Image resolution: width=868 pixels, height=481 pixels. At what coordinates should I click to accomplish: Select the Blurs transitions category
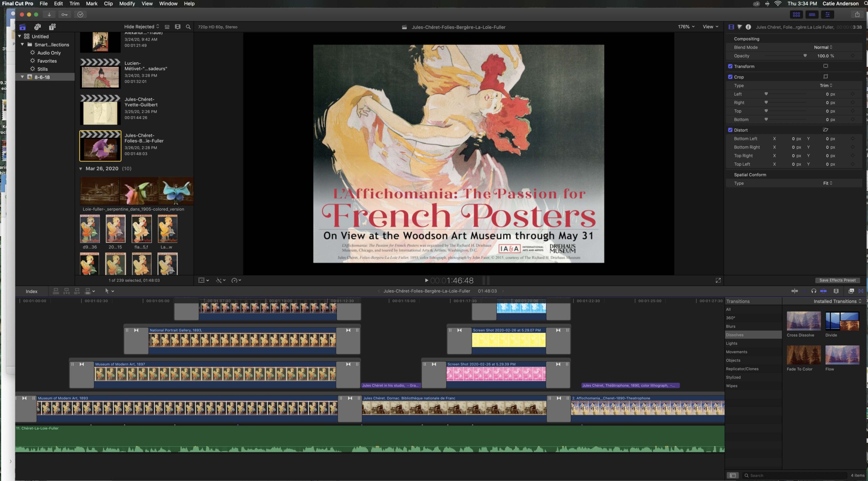tap(753, 326)
